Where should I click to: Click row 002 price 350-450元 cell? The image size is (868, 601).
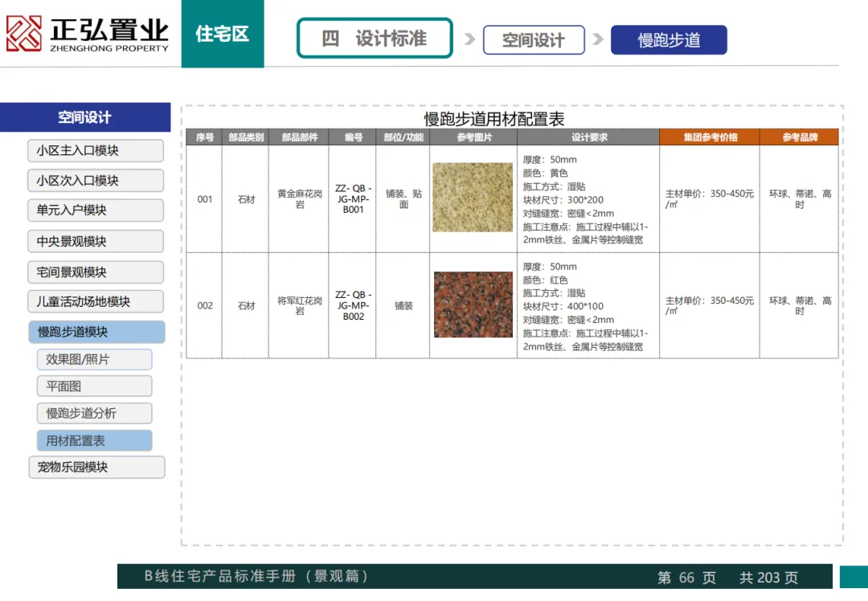point(709,305)
